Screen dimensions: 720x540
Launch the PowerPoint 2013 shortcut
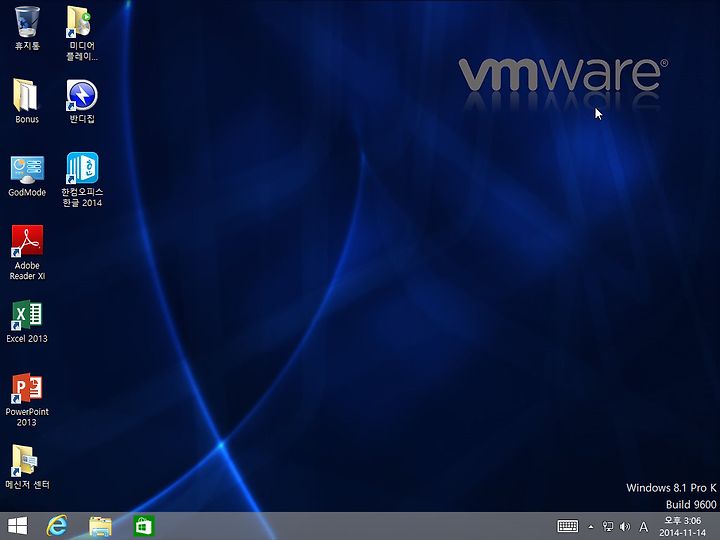[27, 399]
